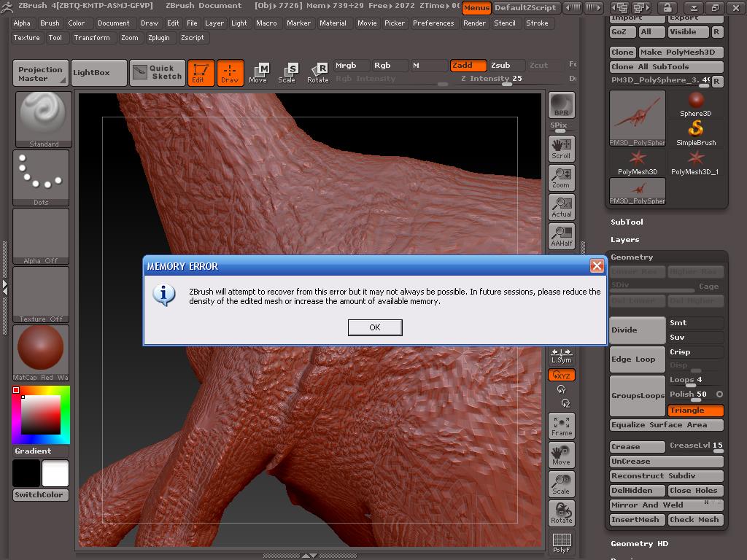Select the Rotate transform mode
Image resolution: width=747 pixels, height=560 pixels.
click(x=318, y=73)
